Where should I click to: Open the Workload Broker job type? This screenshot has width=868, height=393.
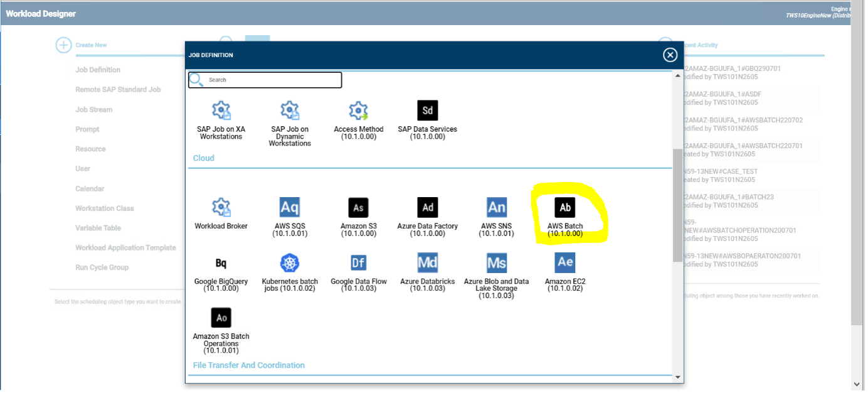(221, 208)
